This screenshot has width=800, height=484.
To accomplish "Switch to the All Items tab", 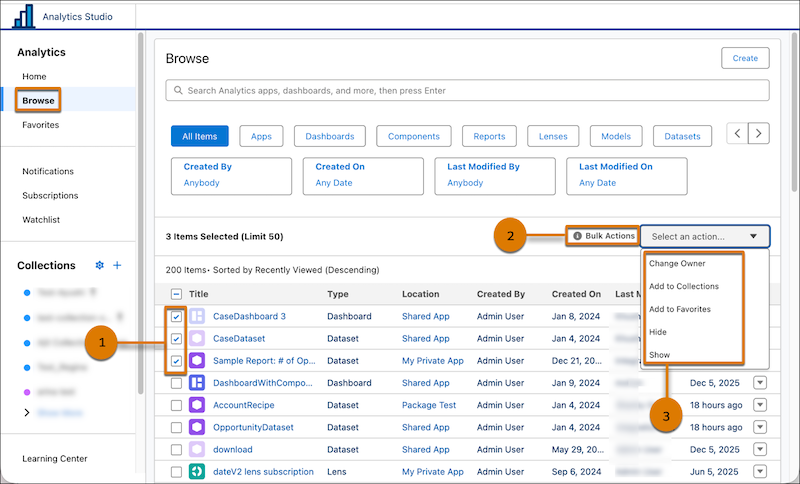I will click(x=199, y=136).
